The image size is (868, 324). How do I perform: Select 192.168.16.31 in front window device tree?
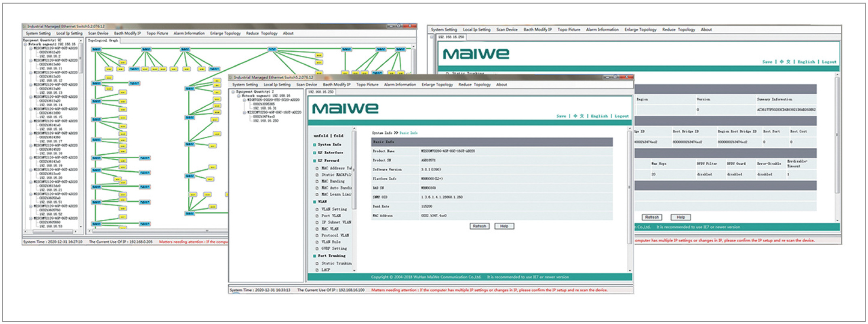pyautogui.click(x=265, y=108)
